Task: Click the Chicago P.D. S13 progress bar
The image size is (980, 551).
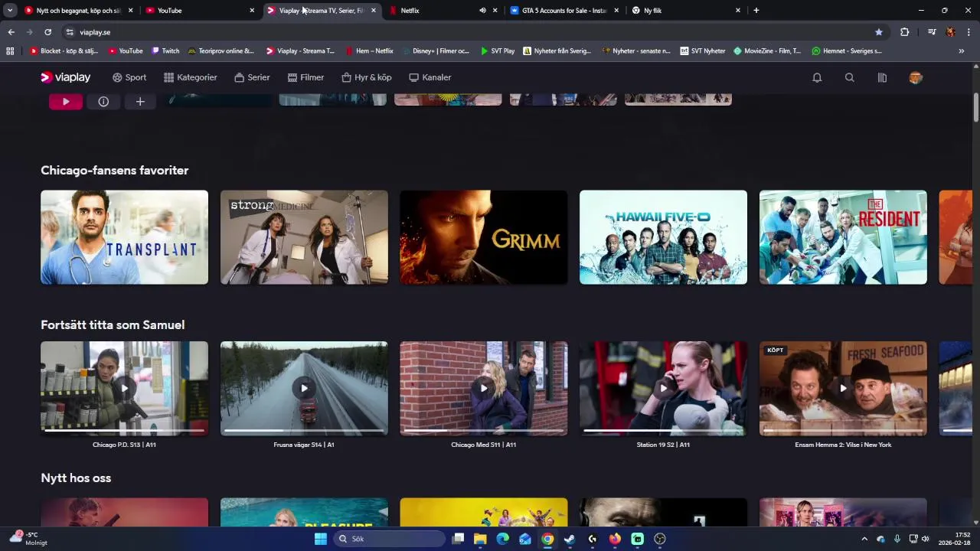Action: coord(124,430)
